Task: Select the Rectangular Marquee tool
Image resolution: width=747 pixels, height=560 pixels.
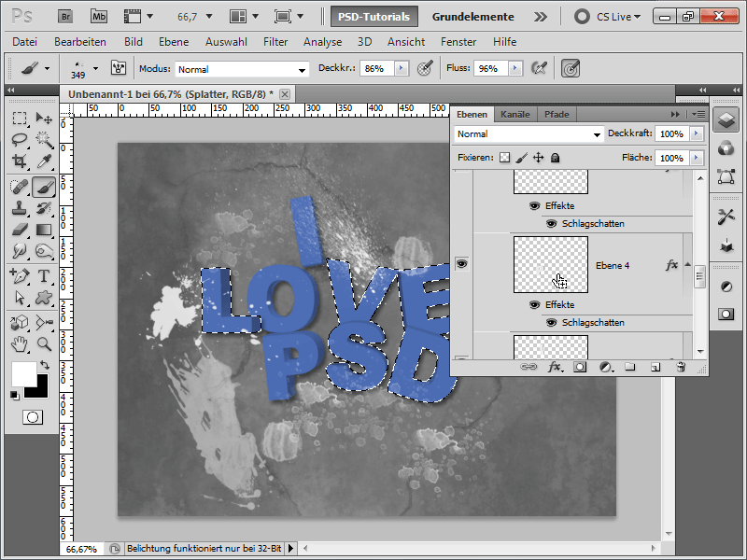Action: click(20, 119)
